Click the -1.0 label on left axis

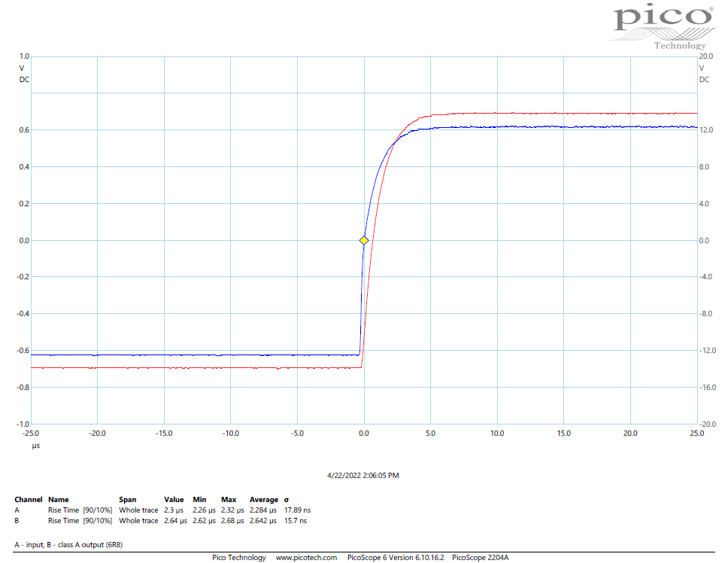click(x=23, y=424)
